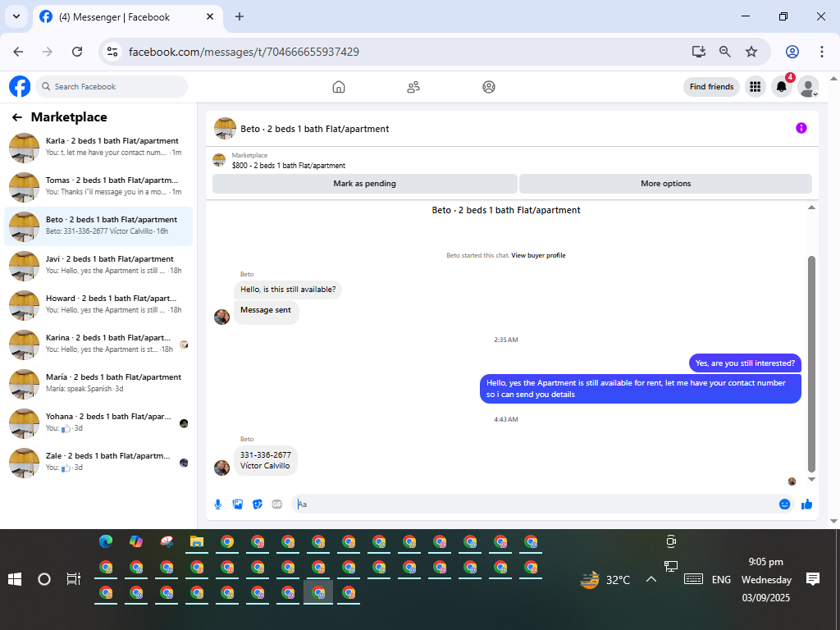Launch Microsoft Edge from the taskbar
840x630 pixels.
click(106, 542)
